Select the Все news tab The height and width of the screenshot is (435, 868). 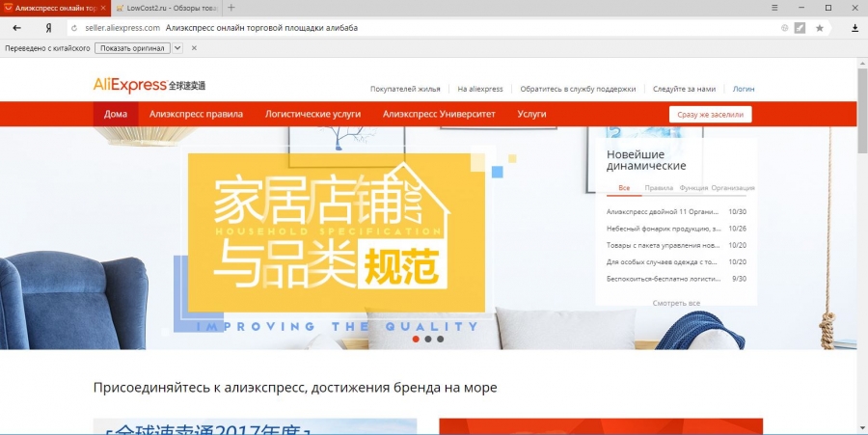coord(624,188)
